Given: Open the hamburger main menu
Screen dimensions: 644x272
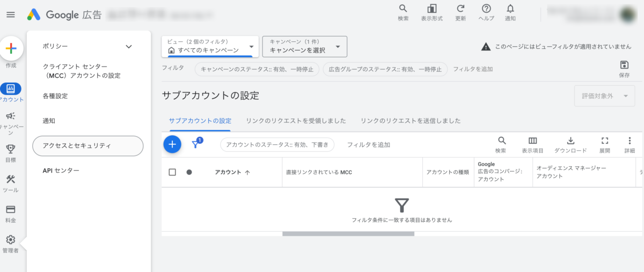Looking at the screenshot, I should [11, 14].
